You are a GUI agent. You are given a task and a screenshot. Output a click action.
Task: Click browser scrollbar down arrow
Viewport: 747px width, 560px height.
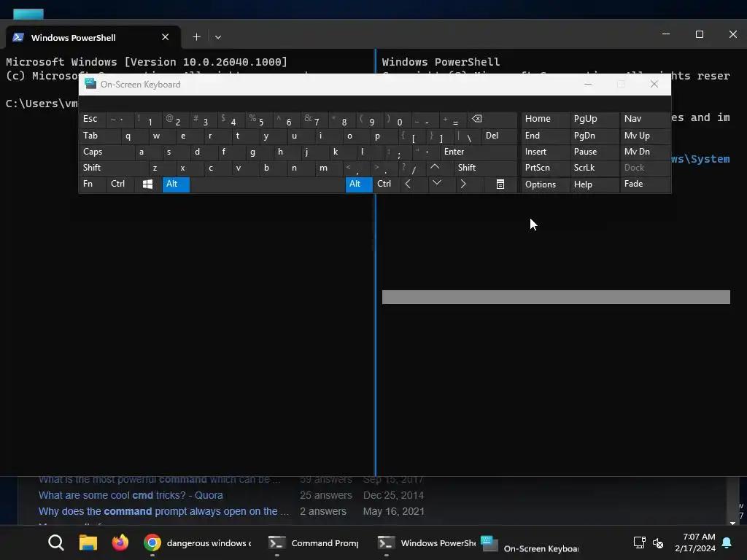[732, 523]
